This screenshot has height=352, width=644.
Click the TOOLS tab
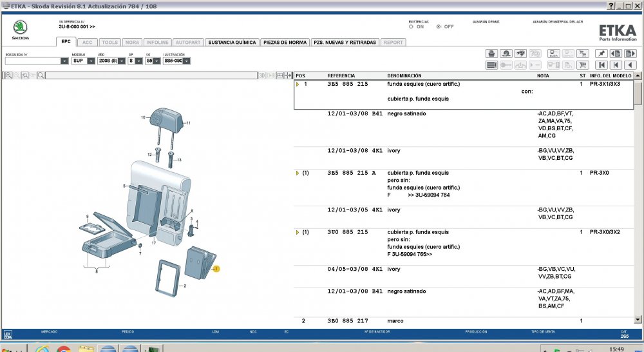109,43
